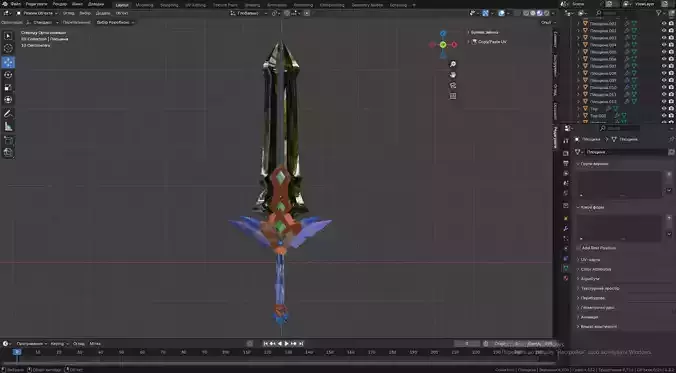
Task: Switch perspective/orthographic grid icon in viewport
Action: coord(453,96)
